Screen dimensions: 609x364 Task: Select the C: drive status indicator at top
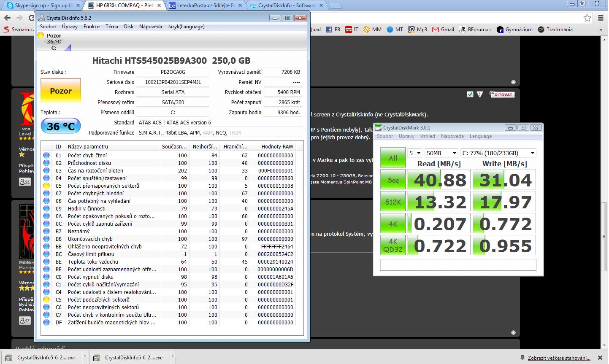54,42
